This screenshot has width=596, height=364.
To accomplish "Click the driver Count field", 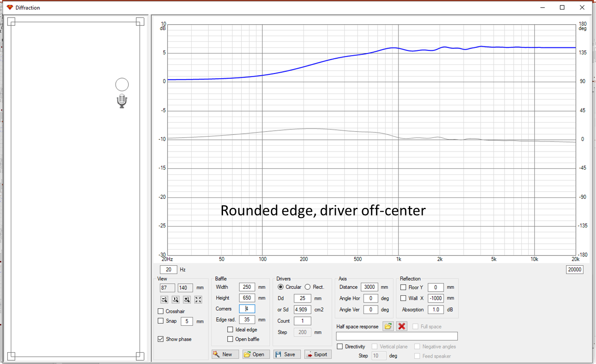I will 302,321.
